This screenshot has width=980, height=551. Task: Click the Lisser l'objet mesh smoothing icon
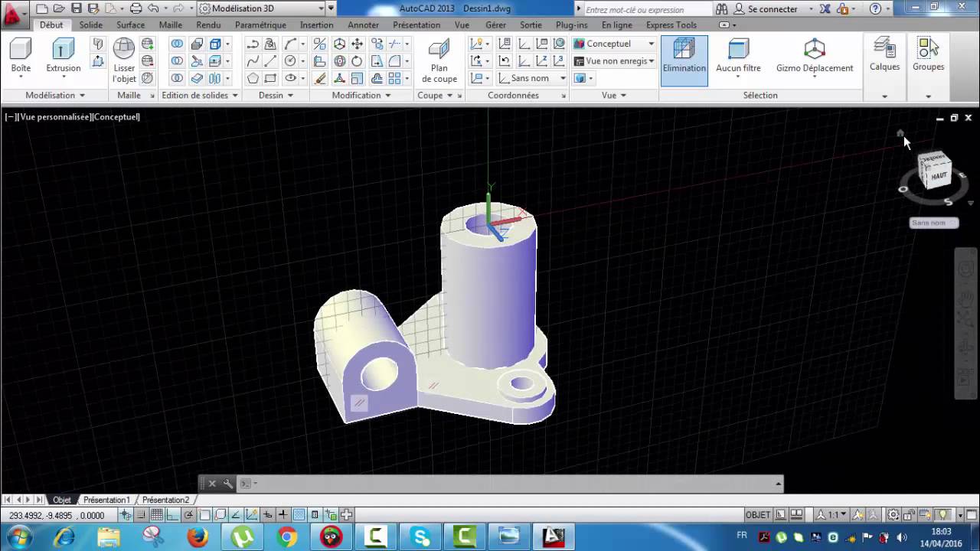(x=123, y=50)
